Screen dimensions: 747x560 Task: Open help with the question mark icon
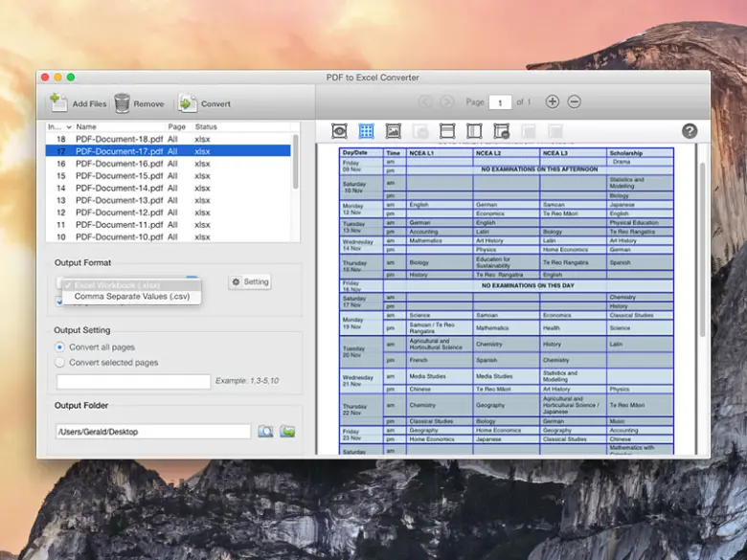tap(690, 131)
